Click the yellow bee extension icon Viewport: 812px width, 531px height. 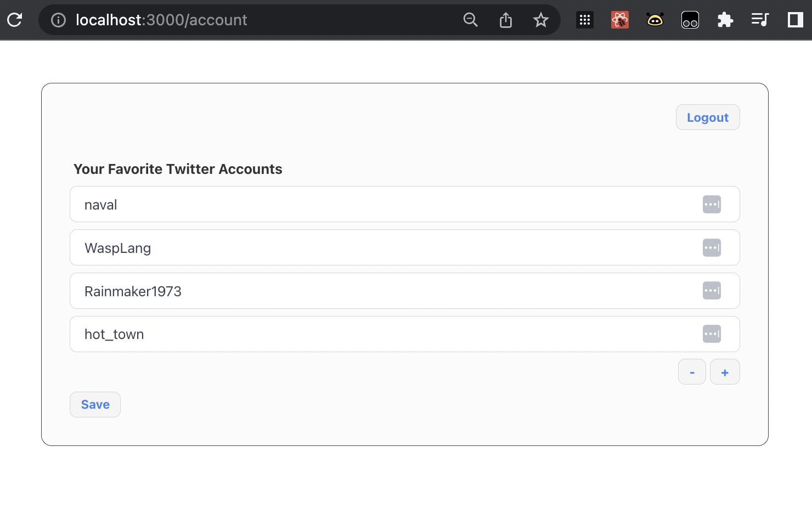pos(655,20)
